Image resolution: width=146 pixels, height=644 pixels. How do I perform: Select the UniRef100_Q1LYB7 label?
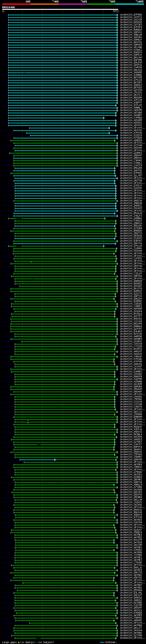pos(131,175)
